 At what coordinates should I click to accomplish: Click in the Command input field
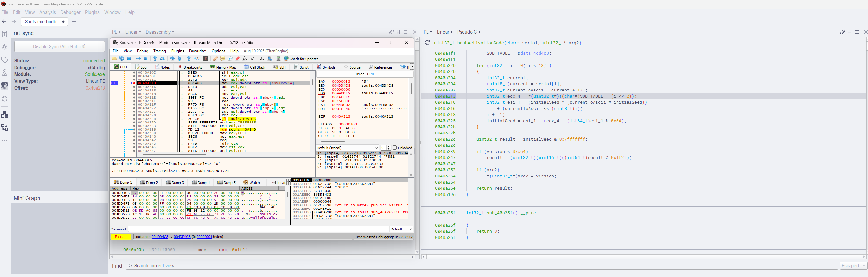pyautogui.click(x=258, y=229)
